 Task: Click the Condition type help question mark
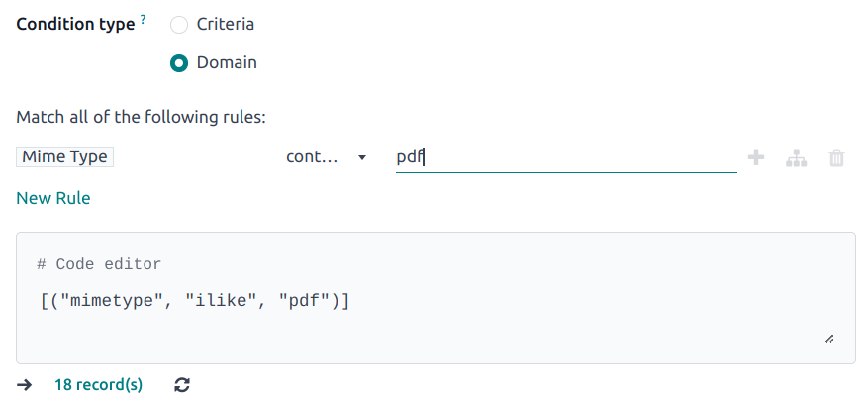pyautogui.click(x=144, y=20)
